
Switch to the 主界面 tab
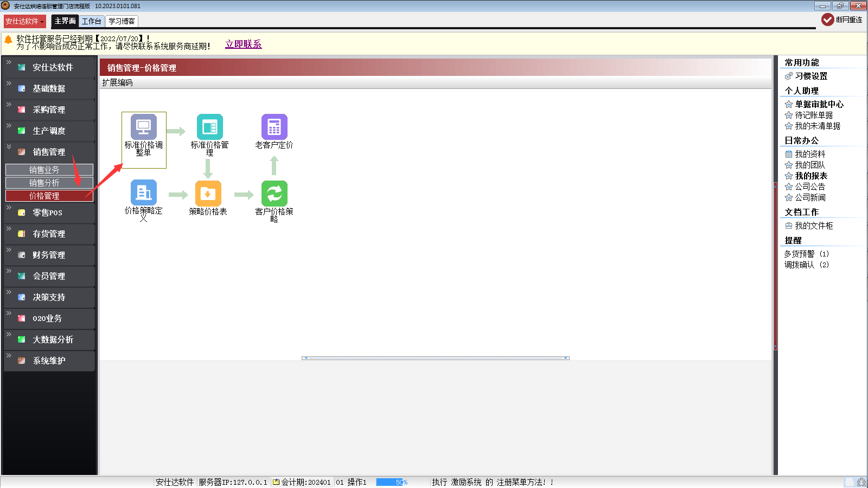pos(65,21)
